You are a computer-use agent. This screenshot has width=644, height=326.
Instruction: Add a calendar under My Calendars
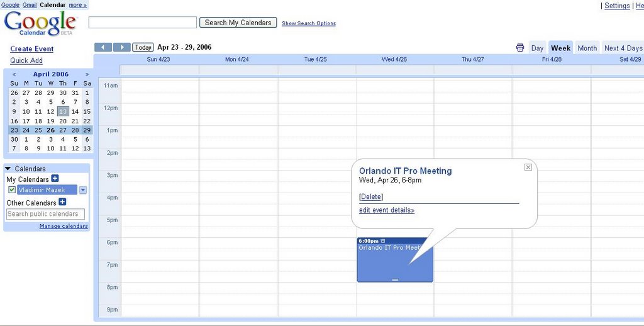tap(55, 179)
